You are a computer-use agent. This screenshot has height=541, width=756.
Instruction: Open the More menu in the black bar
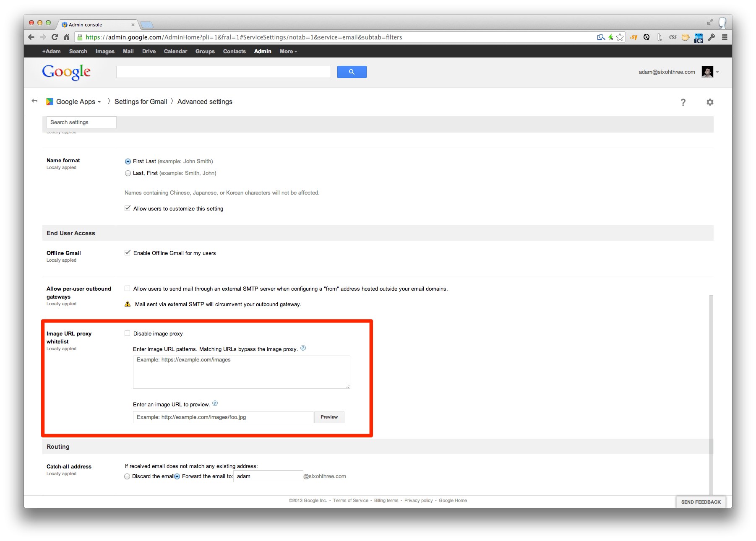(288, 51)
